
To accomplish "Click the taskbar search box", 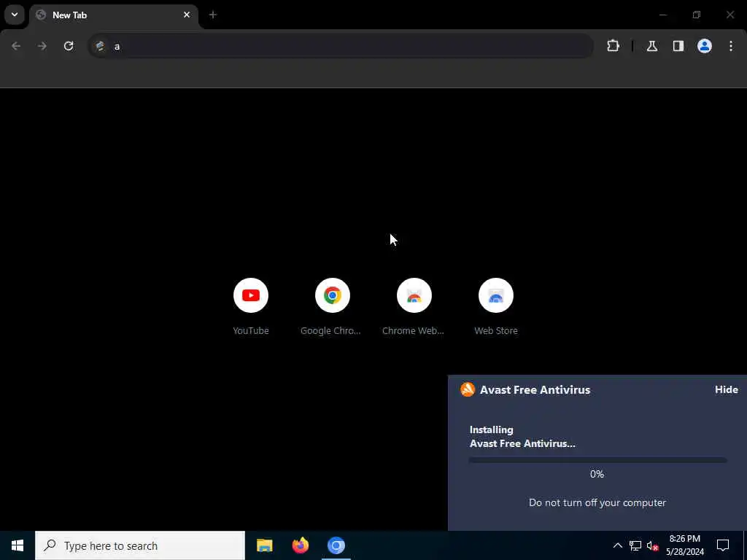I will 140,545.
